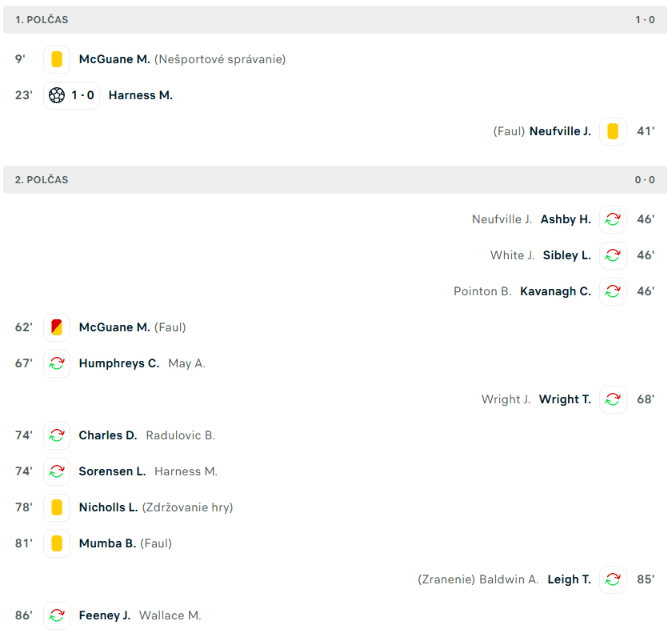The image size is (672, 637).
Task: Click Neufville J. yellow card icon at 41'
Action: [613, 131]
